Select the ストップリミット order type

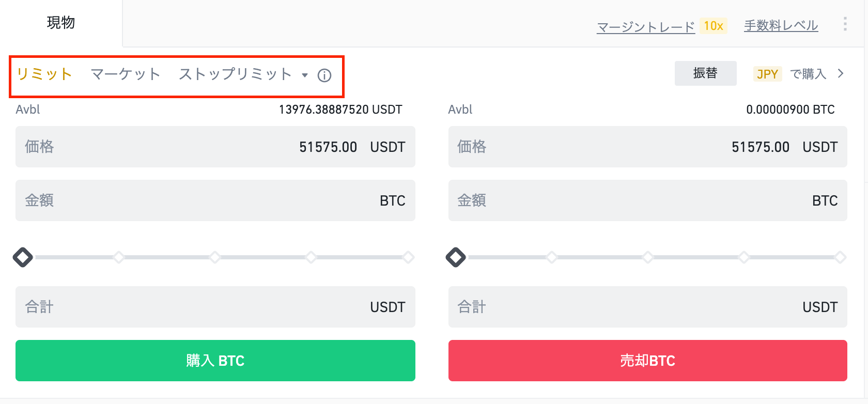click(236, 74)
